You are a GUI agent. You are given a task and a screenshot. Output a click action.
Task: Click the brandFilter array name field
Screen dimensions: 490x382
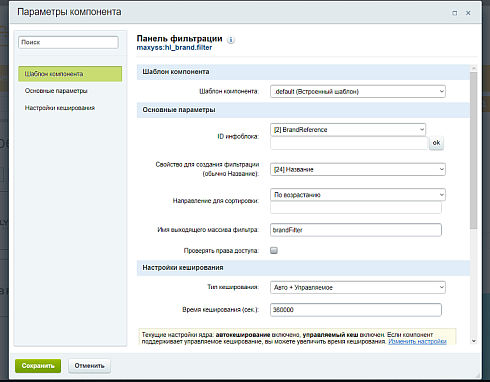[x=356, y=230]
